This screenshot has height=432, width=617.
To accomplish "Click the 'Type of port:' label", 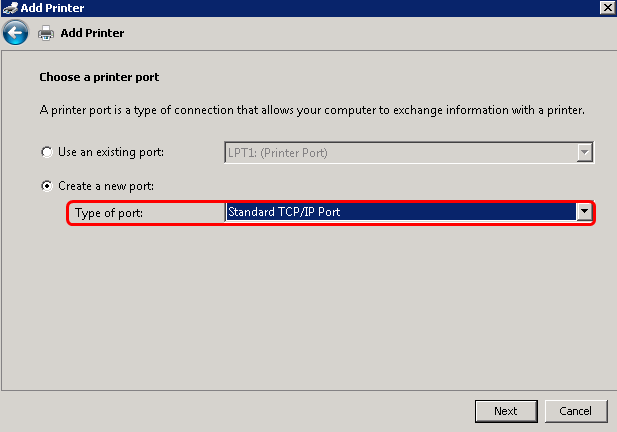I will click(x=109, y=213).
